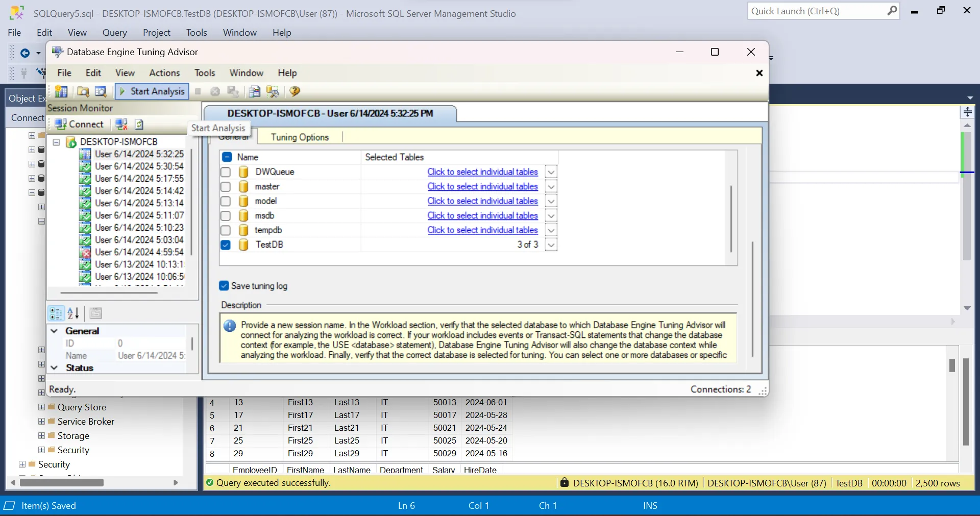The image size is (980, 516).
Task: Click the Disconnect server icon in Session Monitor
Action: pyautogui.click(x=121, y=124)
